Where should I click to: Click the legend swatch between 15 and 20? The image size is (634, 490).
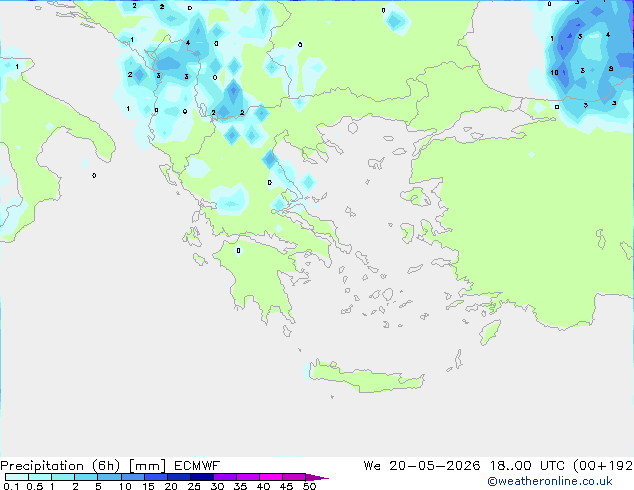click(156, 477)
